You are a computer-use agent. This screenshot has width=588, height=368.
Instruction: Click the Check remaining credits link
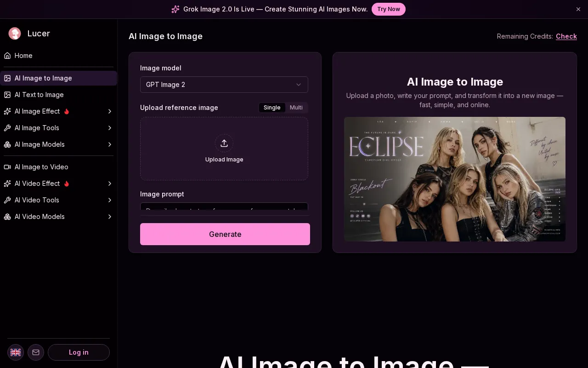coord(566,36)
